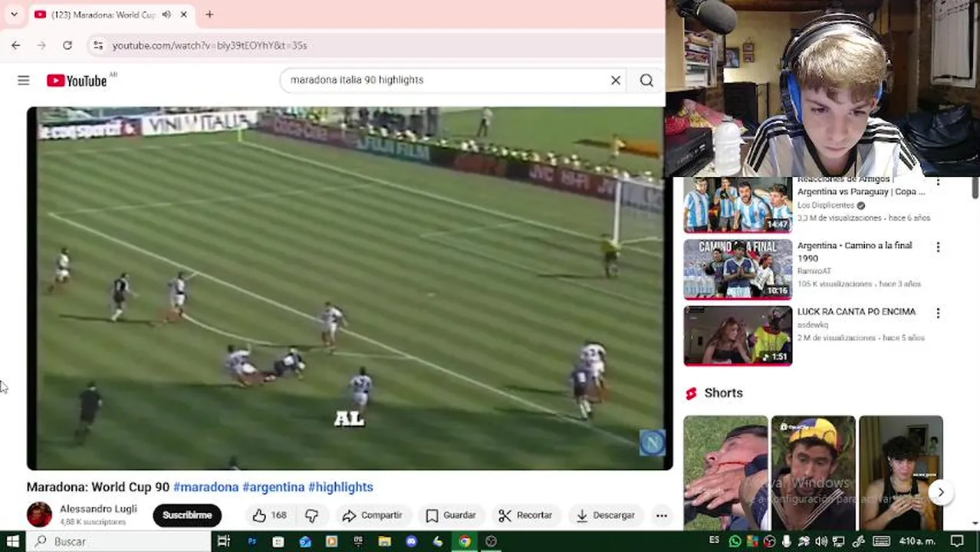Open more actions ellipsis below the video
The height and width of the screenshot is (552, 980).
(x=661, y=515)
